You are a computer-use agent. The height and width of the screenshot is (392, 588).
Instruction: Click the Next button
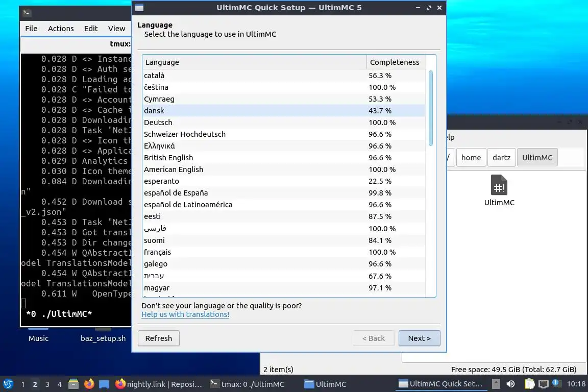point(419,338)
